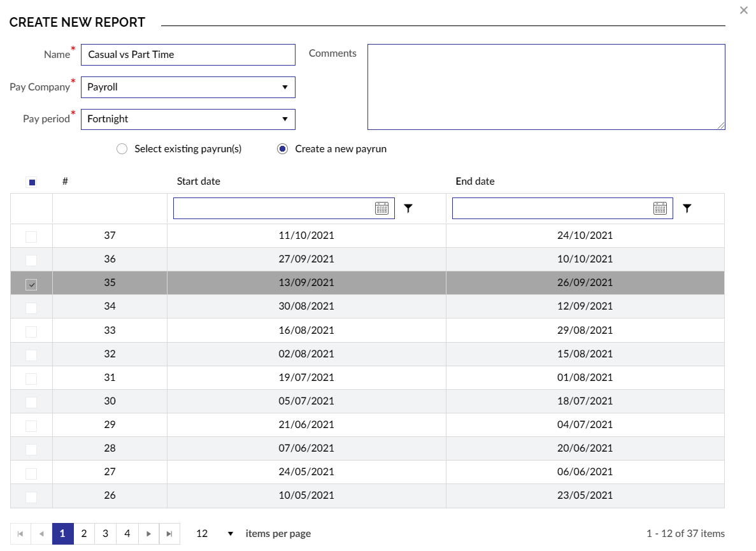
Task: Focus the End date filter input
Action: [x=553, y=208]
